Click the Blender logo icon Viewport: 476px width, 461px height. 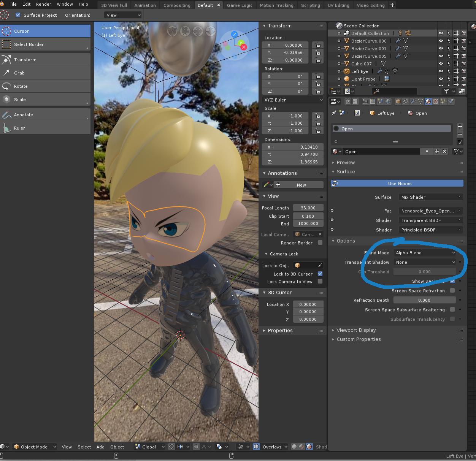click(x=3, y=4)
